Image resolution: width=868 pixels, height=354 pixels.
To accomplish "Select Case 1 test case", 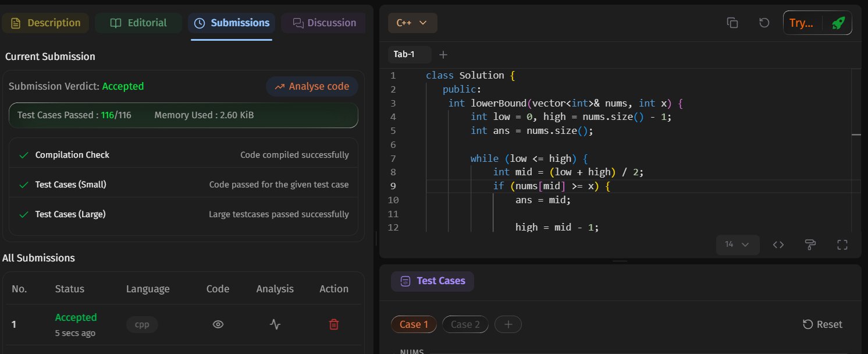I will (x=414, y=324).
